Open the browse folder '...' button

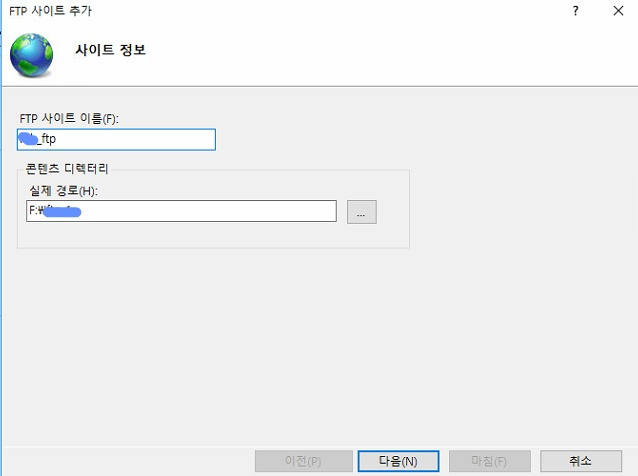pos(362,212)
